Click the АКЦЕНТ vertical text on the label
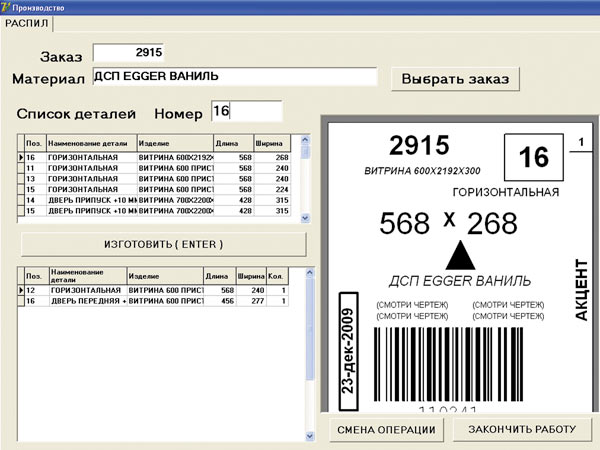 click(x=581, y=290)
